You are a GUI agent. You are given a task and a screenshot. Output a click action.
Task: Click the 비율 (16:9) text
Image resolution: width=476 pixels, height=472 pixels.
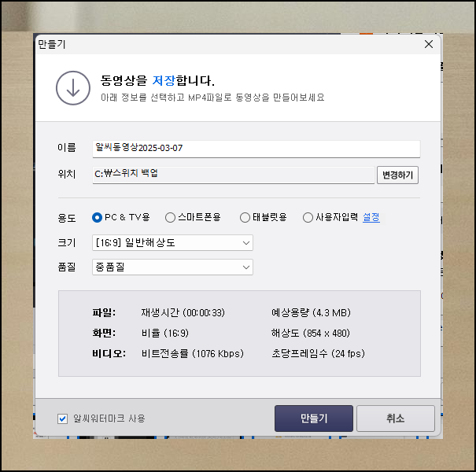pyautogui.click(x=165, y=334)
